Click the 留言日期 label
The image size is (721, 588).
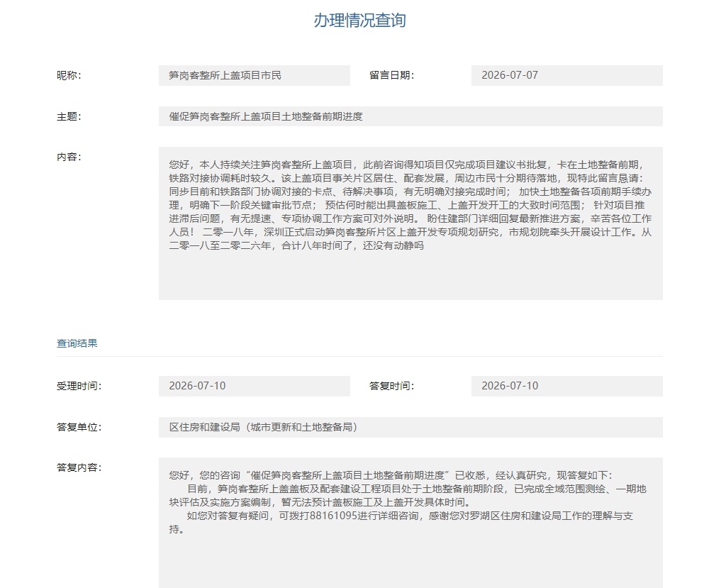click(x=392, y=75)
